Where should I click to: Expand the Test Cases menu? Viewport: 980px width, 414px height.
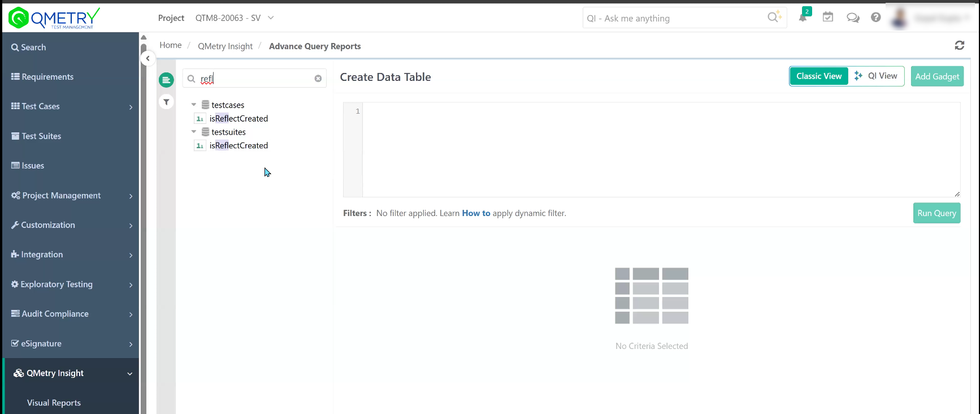point(71,106)
